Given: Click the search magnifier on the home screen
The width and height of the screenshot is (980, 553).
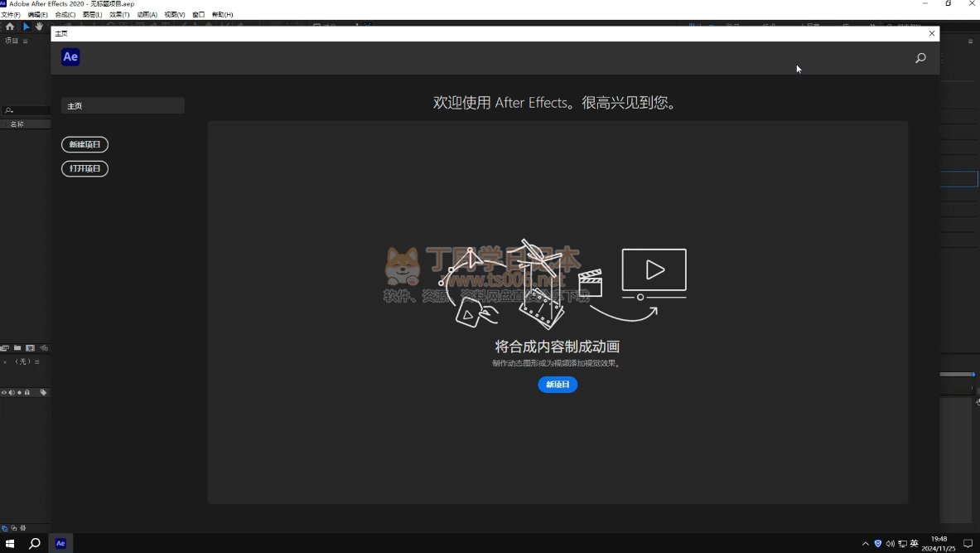Looking at the screenshot, I should (x=920, y=58).
